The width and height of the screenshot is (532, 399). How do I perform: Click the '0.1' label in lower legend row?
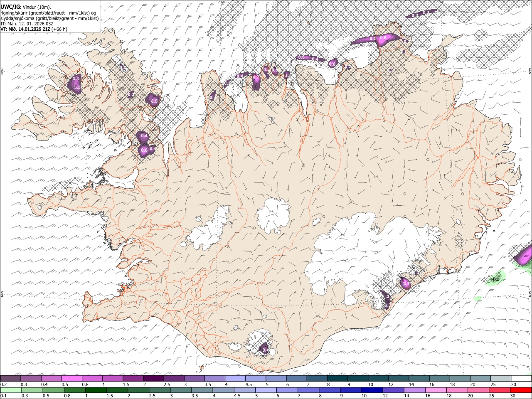(x=3, y=396)
